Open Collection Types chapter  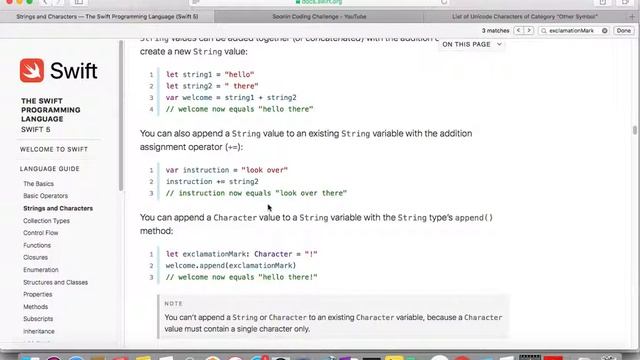47,221
